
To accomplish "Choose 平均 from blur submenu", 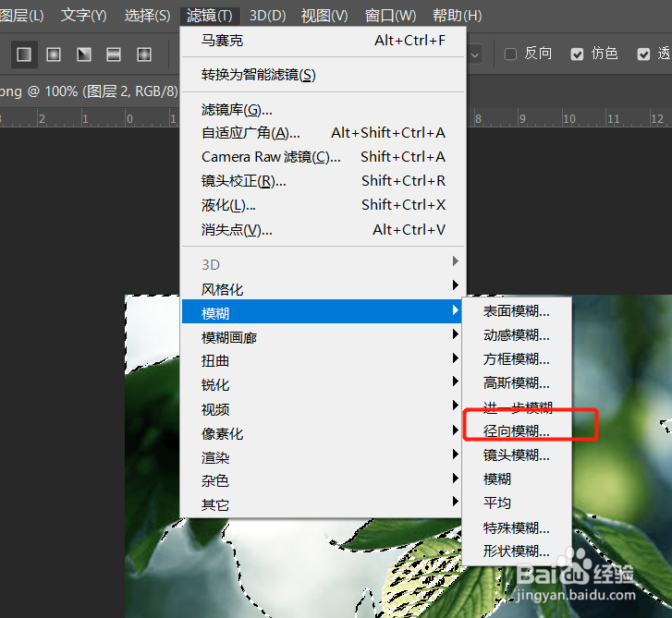I will tap(517, 503).
